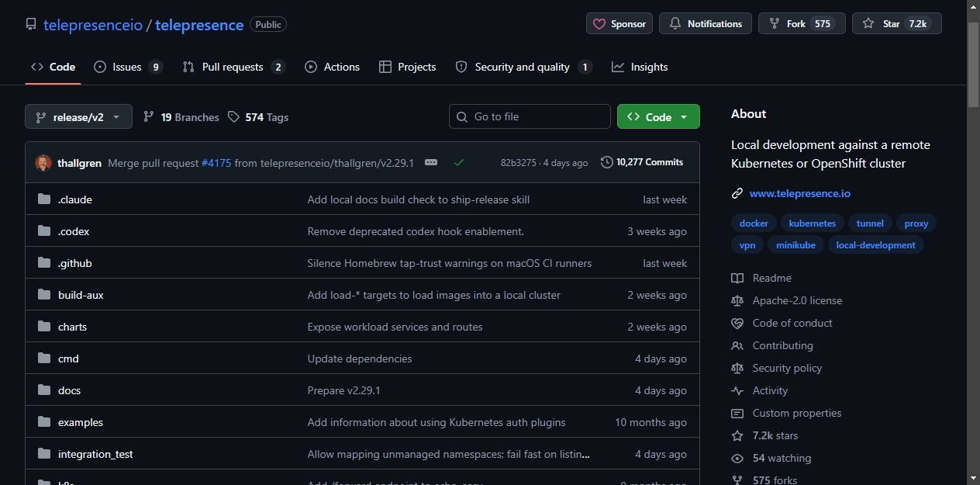This screenshot has height=485, width=980.
Task: Select the vpn topic tag
Action: [x=747, y=245]
